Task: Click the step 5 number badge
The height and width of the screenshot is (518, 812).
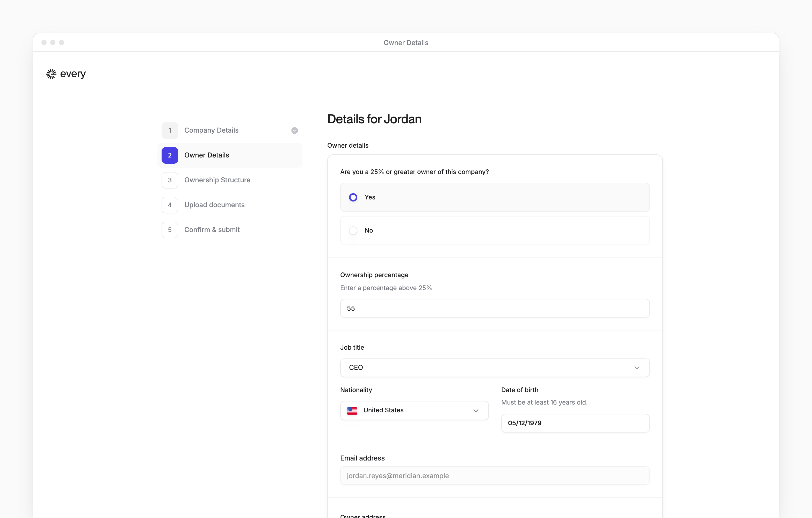Action: (x=170, y=230)
